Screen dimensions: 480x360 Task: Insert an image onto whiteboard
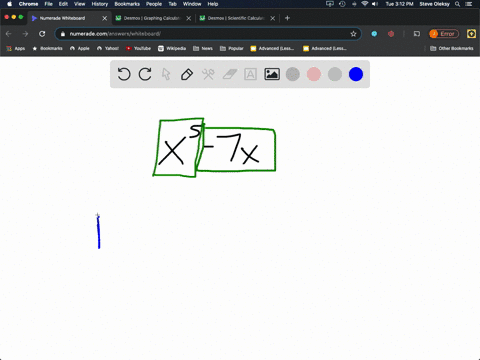tap(272, 74)
